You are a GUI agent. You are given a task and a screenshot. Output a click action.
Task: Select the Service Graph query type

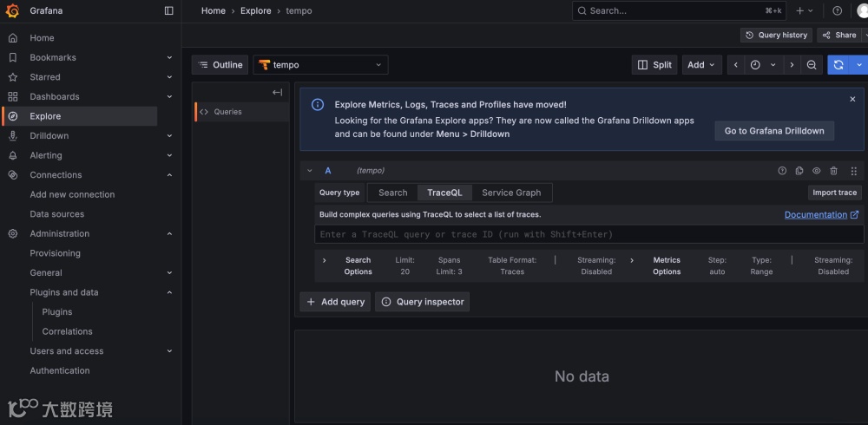(x=511, y=193)
